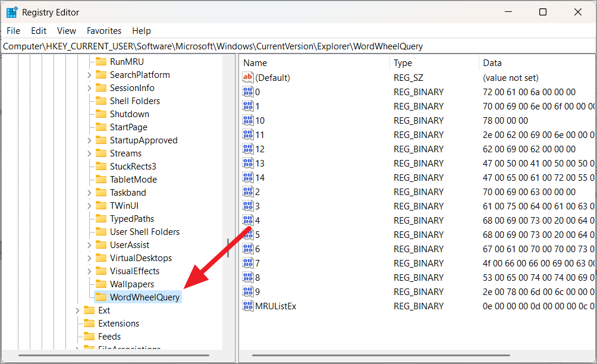Select the value named 7
Viewport: 597px width, 364px height.
(257, 263)
